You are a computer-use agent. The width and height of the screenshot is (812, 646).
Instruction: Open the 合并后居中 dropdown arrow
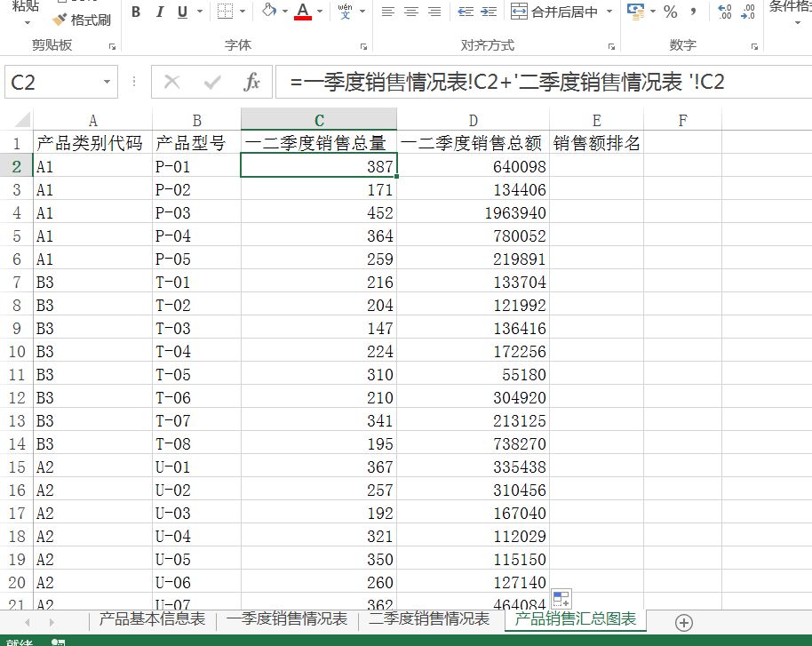click(x=609, y=12)
